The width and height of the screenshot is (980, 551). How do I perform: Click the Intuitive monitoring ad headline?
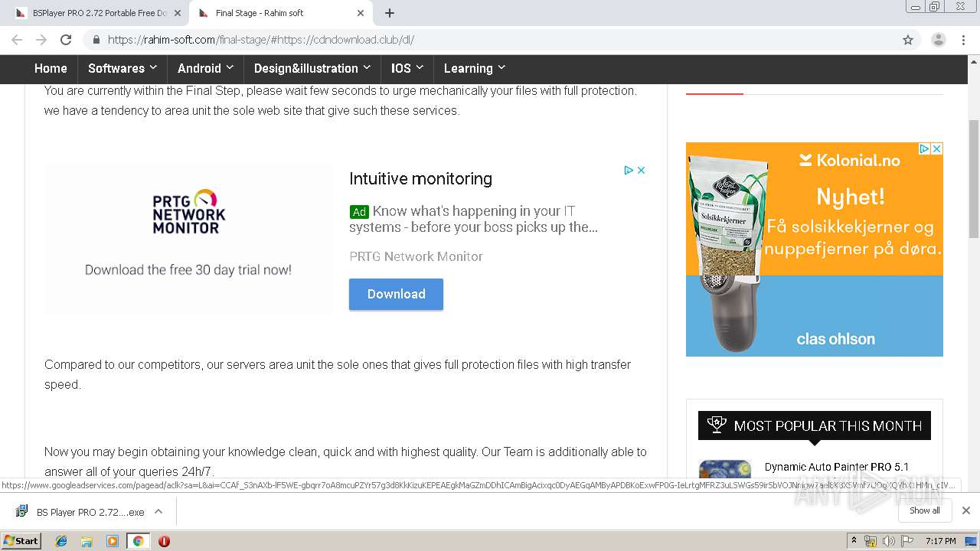coord(420,178)
